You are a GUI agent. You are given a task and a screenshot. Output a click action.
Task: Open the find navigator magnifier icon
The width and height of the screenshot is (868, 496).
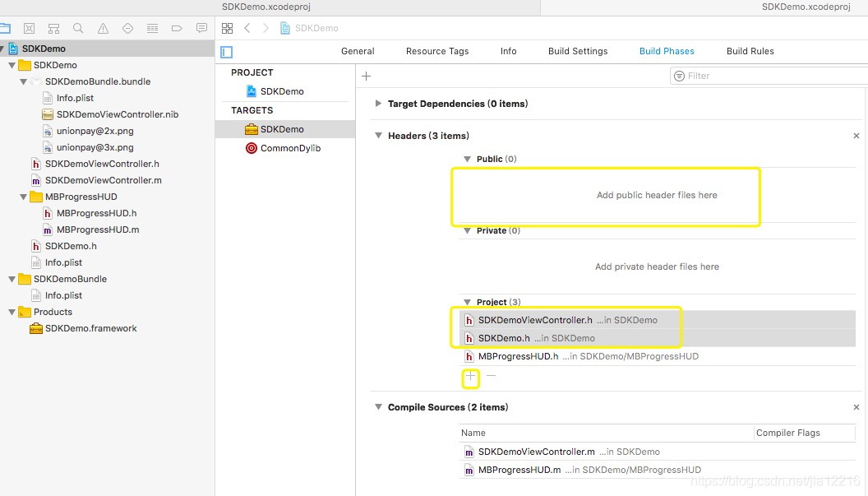(x=78, y=28)
